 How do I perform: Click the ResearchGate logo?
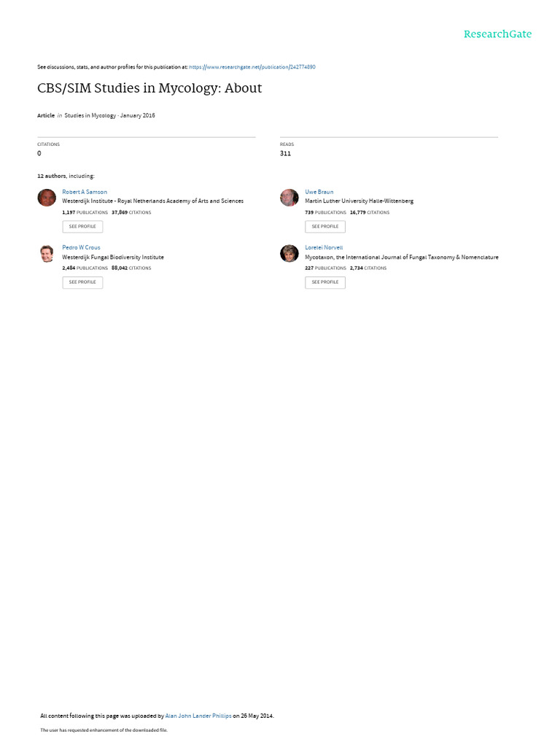pos(497,34)
